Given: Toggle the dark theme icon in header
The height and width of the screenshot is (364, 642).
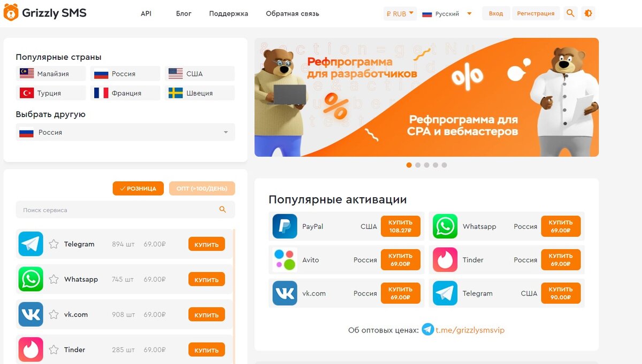Looking at the screenshot, I should point(588,13).
